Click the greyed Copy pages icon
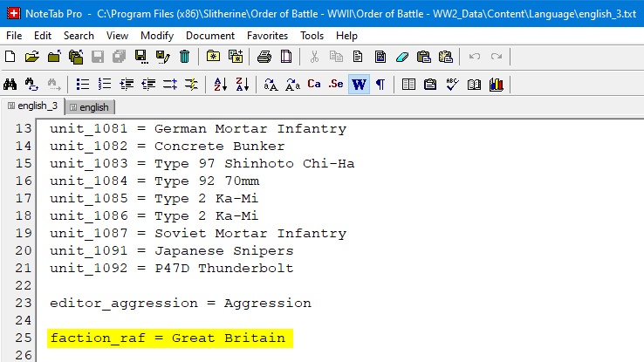Screen dimensions: 644x362 [336, 57]
